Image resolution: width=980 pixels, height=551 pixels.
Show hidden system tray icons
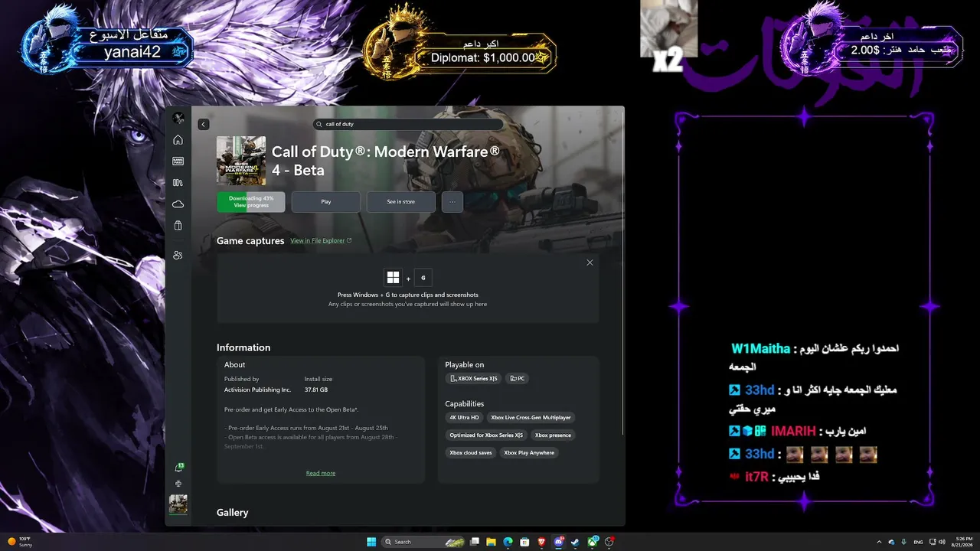pyautogui.click(x=878, y=542)
